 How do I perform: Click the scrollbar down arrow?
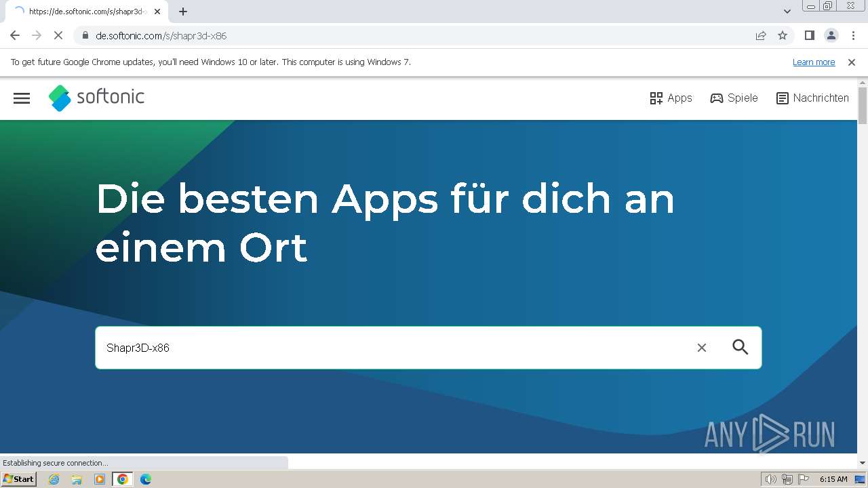863,463
